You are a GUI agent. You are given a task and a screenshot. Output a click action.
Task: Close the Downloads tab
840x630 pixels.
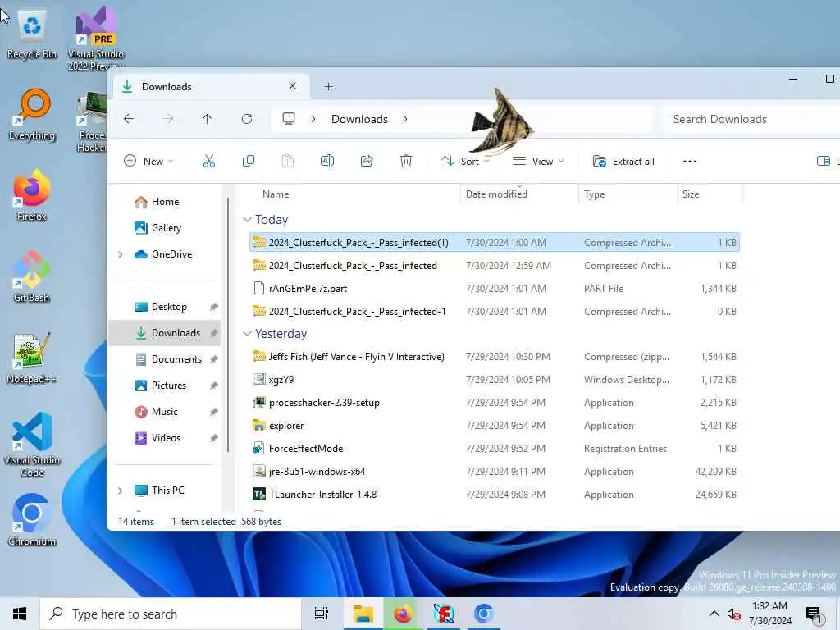293,86
